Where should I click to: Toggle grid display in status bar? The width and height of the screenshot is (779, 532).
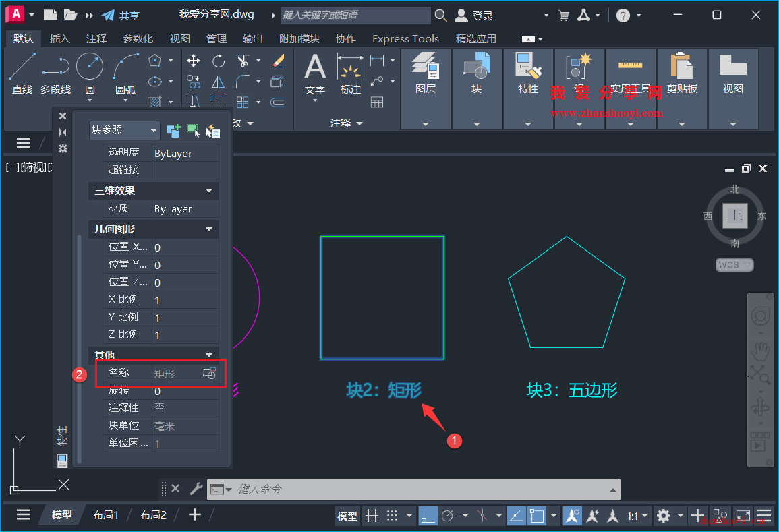point(372,516)
